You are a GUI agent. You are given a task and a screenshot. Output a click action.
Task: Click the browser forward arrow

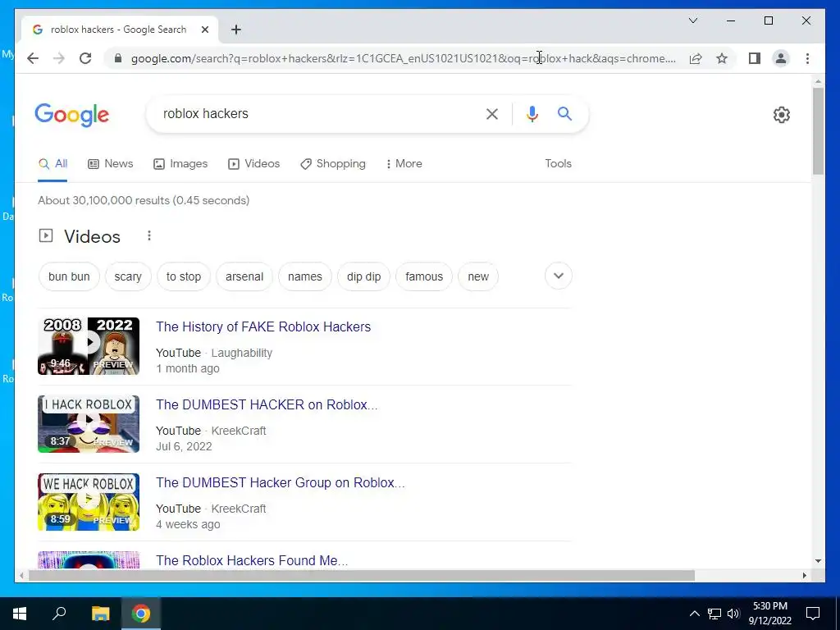pos(59,58)
